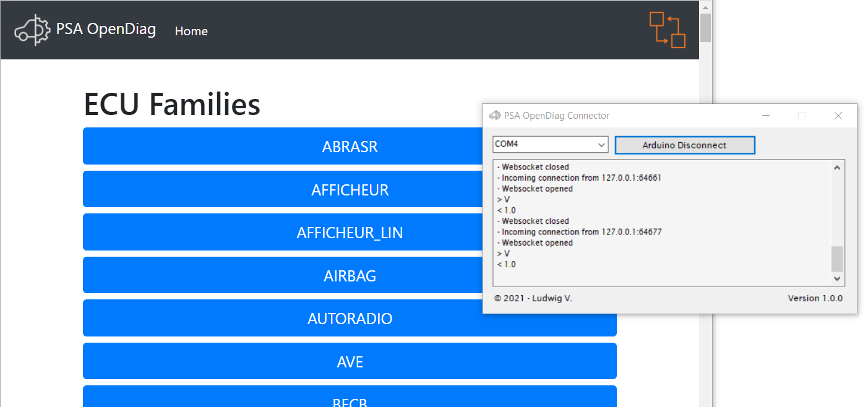The height and width of the screenshot is (407, 868).
Task: Open the ABRASR ECU family
Action: click(x=350, y=147)
